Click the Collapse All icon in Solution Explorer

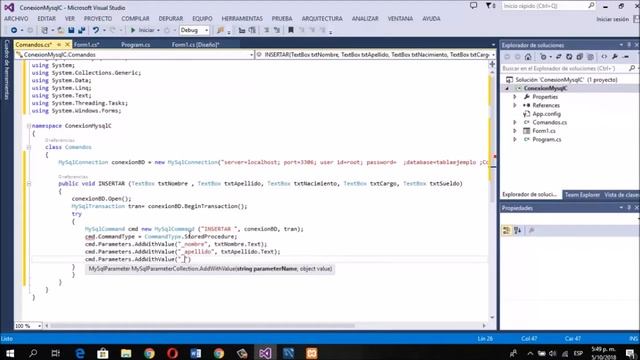coord(580,57)
